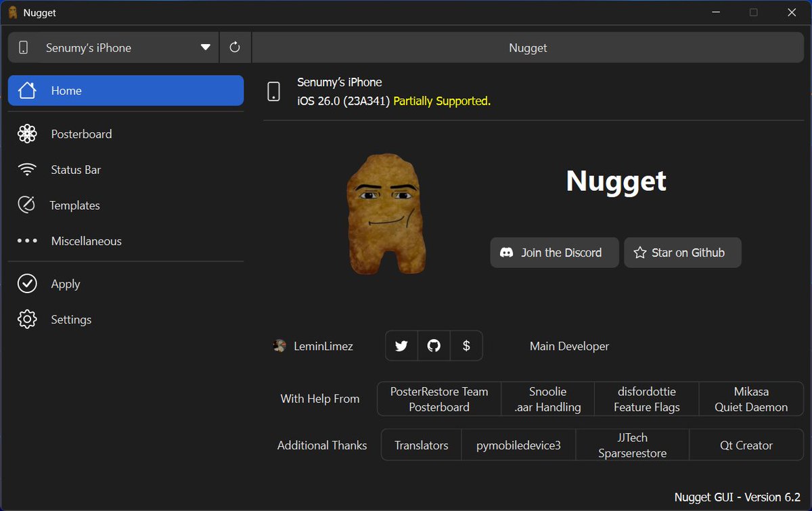The height and width of the screenshot is (511, 812).
Task: Click Snoolie .aar Handling button
Action: point(548,399)
